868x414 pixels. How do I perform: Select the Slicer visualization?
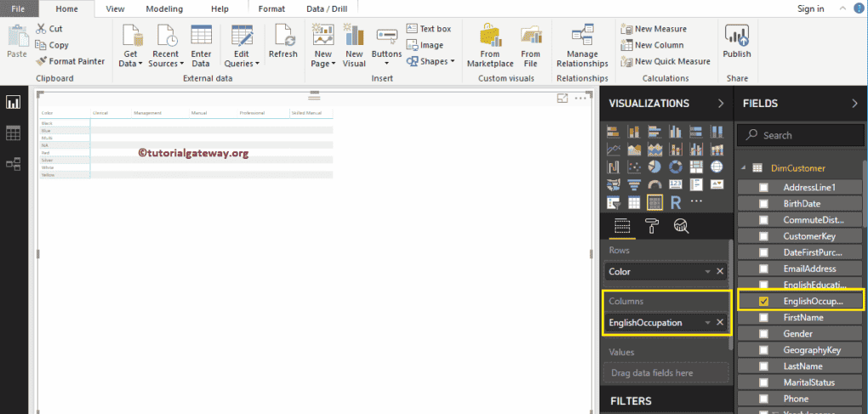point(613,203)
